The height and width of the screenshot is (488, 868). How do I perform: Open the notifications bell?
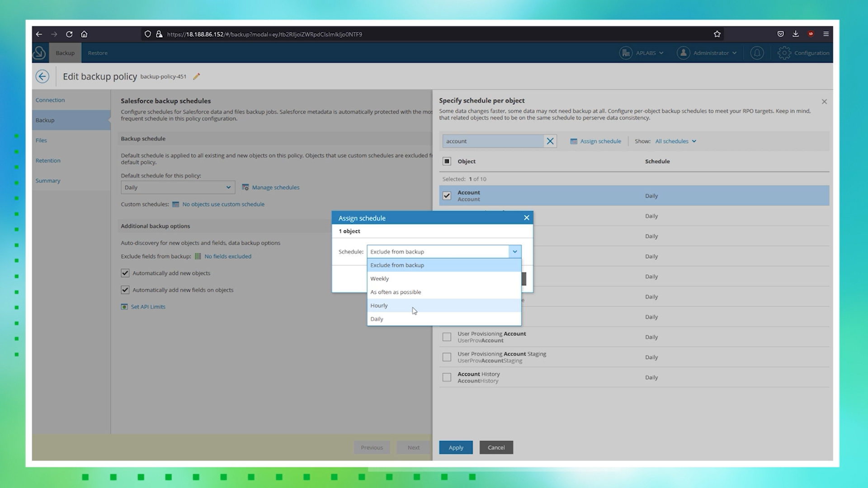click(757, 53)
